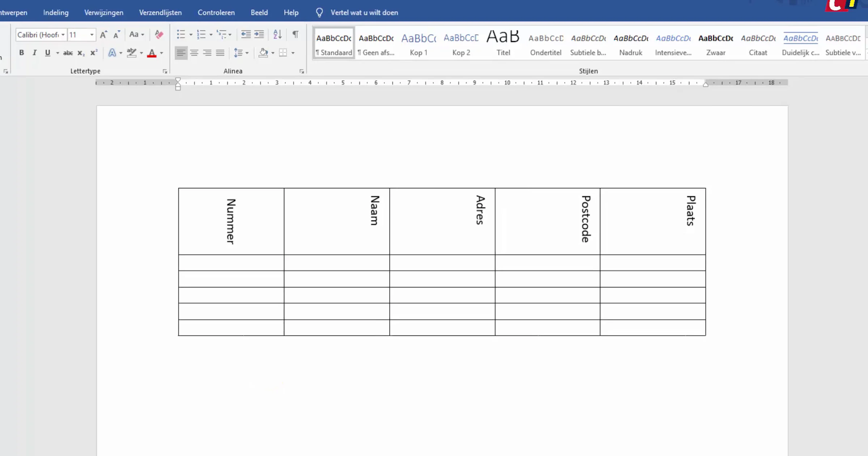Increase paragraph indent
The width and height of the screenshot is (868, 456).
[x=259, y=35]
